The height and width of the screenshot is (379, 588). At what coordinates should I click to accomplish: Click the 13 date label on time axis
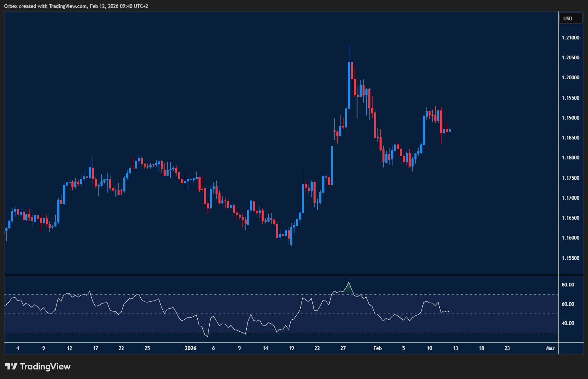click(455, 348)
